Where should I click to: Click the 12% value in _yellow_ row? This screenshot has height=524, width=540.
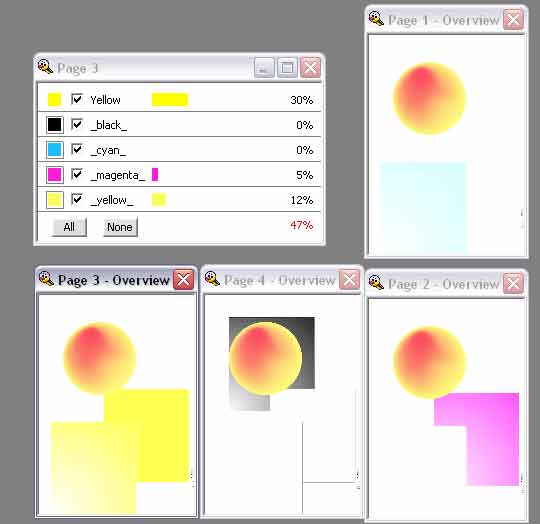click(302, 200)
